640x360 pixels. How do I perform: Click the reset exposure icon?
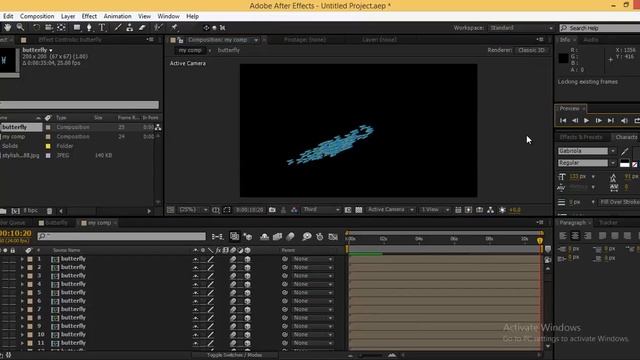pos(502,210)
